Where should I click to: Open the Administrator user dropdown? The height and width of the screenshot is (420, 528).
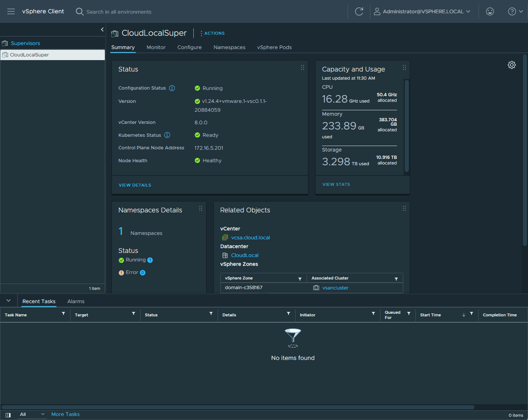[x=422, y=11]
